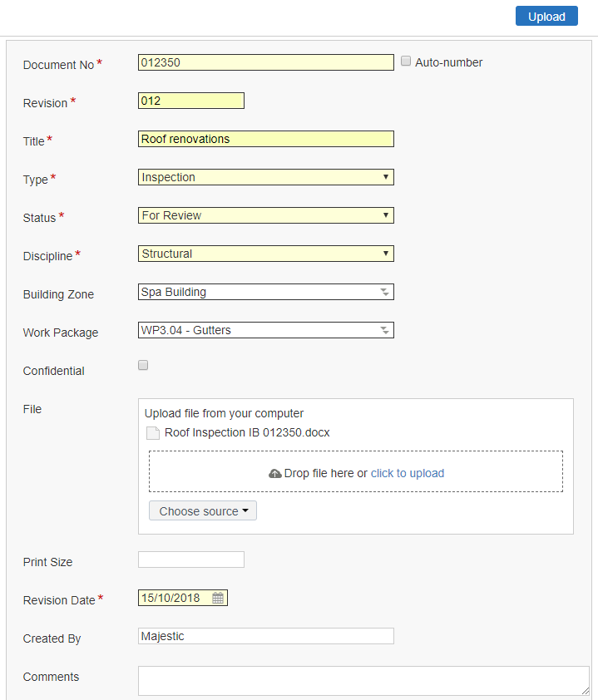Viewport: 598px width, 700px height.
Task: Enable the Auto-number checkbox
Action: click(406, 61)
